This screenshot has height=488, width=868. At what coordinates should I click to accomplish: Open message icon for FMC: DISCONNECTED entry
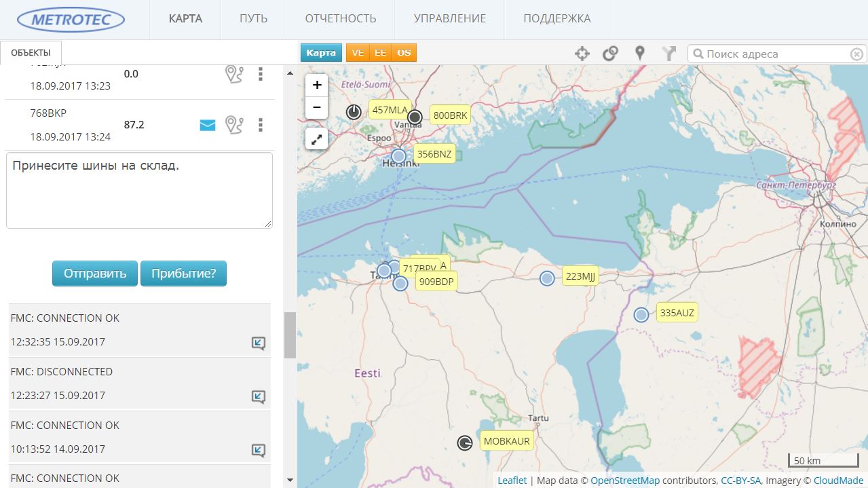[x=258, y=396]
